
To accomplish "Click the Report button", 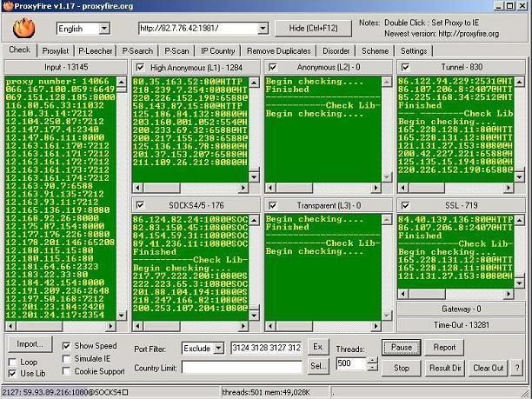I will (x=444, y=348).
